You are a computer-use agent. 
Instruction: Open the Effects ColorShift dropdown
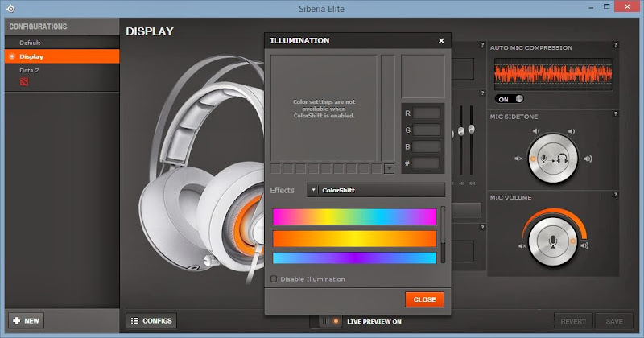(376, 190)
